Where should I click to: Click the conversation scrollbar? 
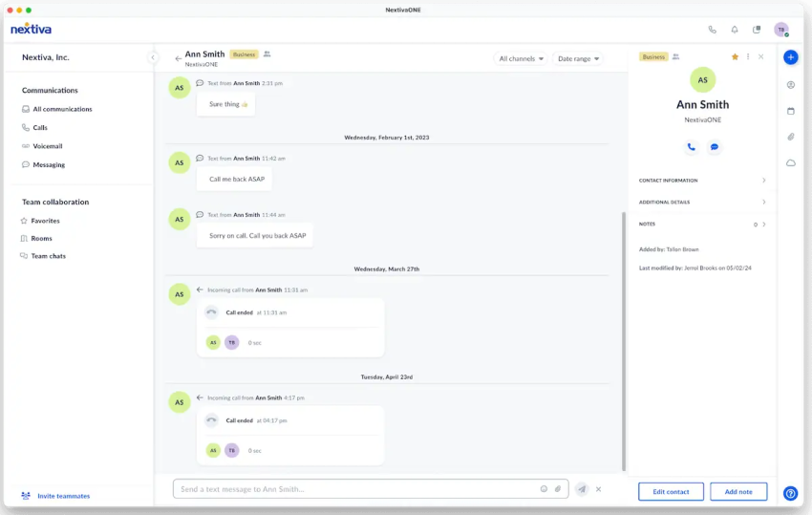coord(624,341)
